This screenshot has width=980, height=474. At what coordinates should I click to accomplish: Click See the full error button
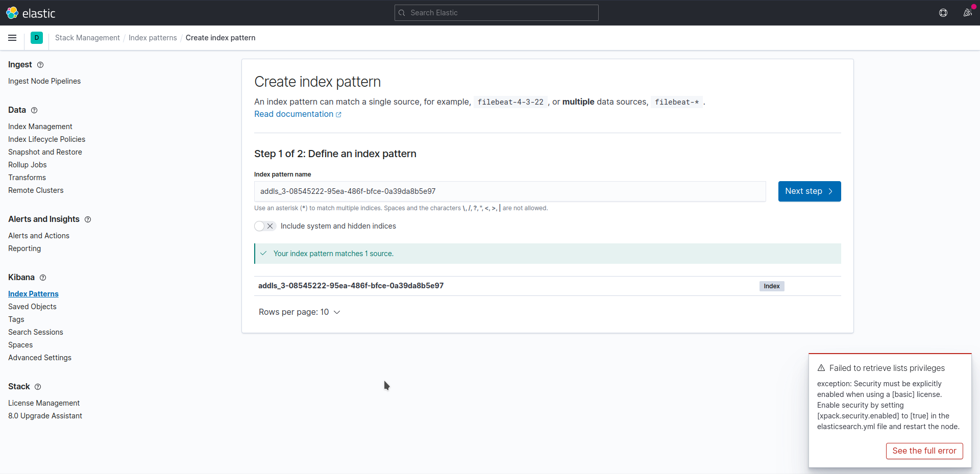(924, 451)
